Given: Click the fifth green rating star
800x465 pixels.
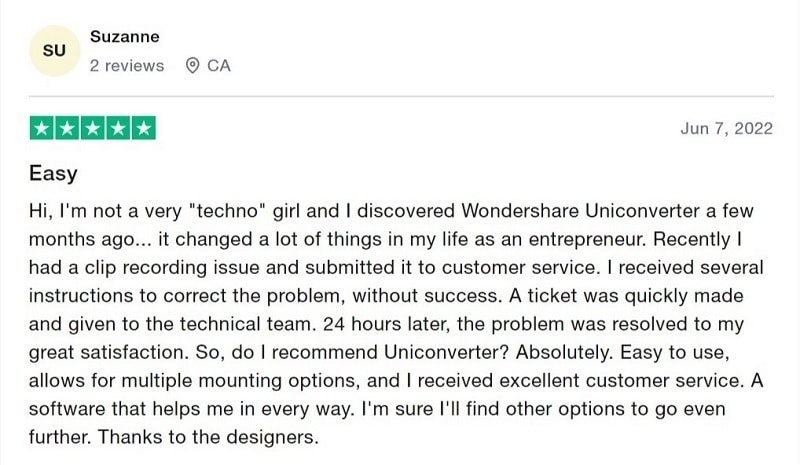Looking at the screenshot, I should point(143,129).
